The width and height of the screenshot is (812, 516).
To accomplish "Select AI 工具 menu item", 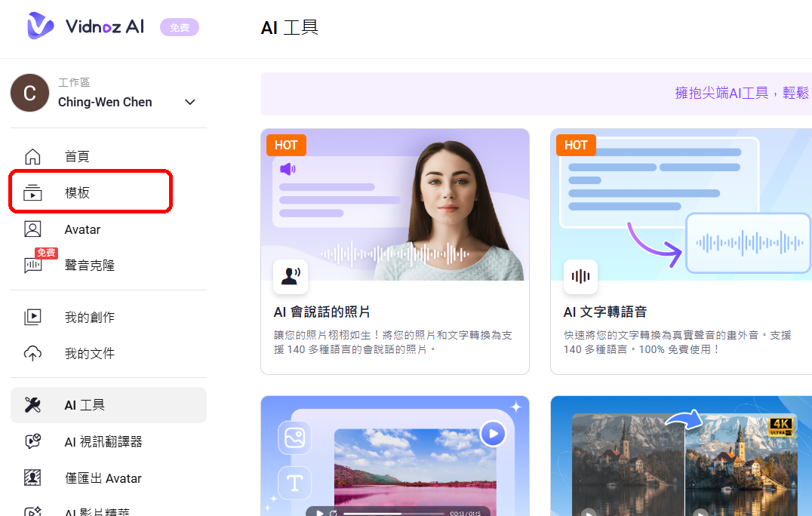I will 108,404.
